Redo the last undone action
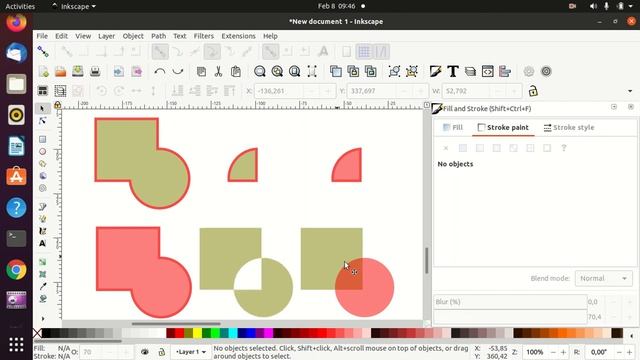 (x=178, y=71)
